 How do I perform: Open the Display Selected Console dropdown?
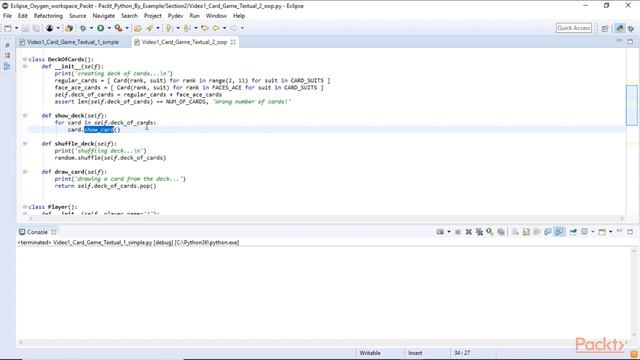click(593, 232)
